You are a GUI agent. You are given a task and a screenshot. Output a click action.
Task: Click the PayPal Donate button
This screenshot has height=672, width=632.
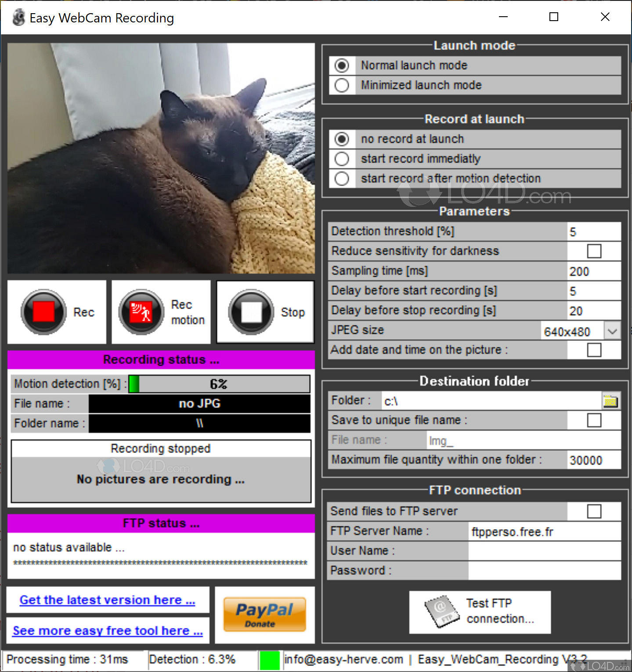[x=264, y=614]
